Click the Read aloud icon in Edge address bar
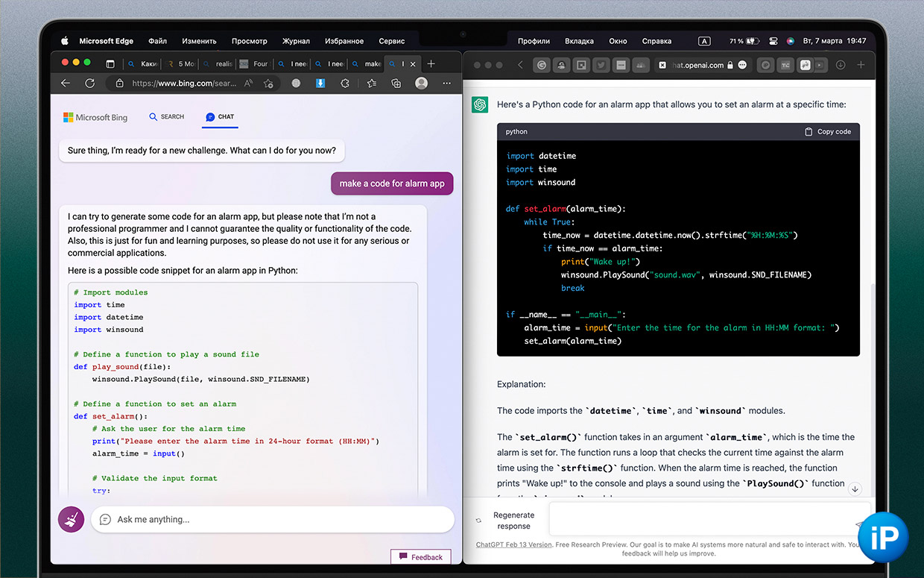924x578 pixels. pyautogui.click(x=249, y=84)
